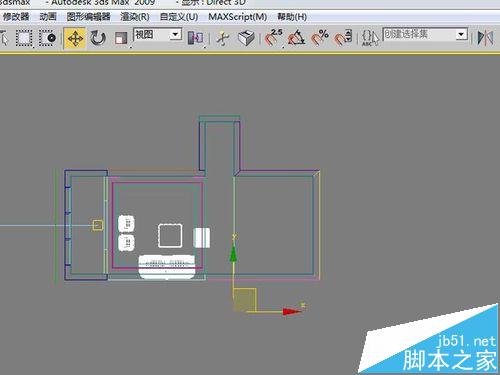Click the Mirror tool icon
Viewport: 500px width, 375px height.
485,38
